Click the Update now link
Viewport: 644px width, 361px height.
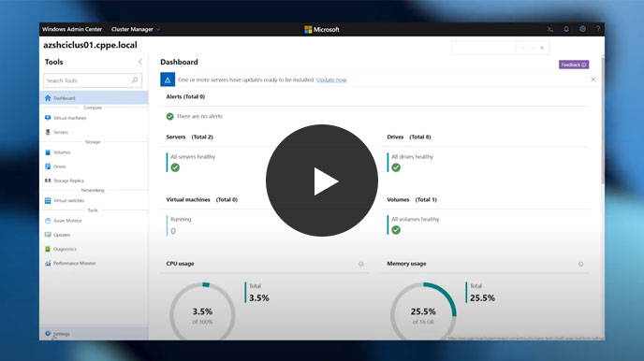[x=331, y=80]
